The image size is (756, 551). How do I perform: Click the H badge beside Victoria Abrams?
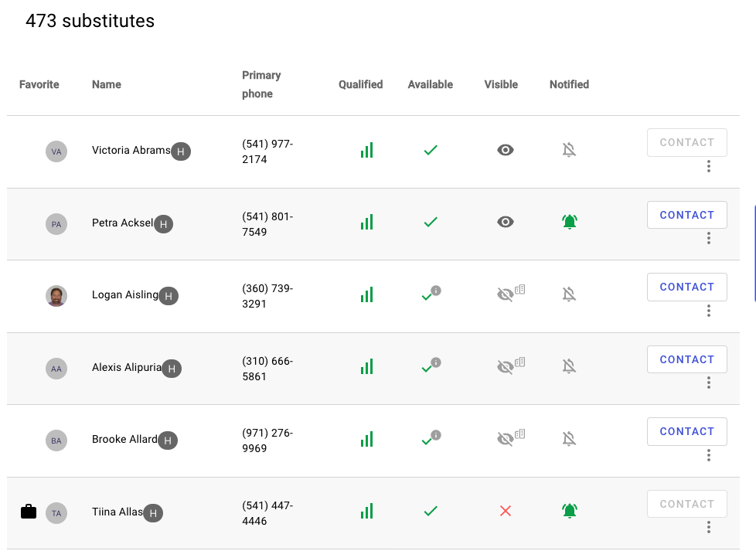(181, 151)
